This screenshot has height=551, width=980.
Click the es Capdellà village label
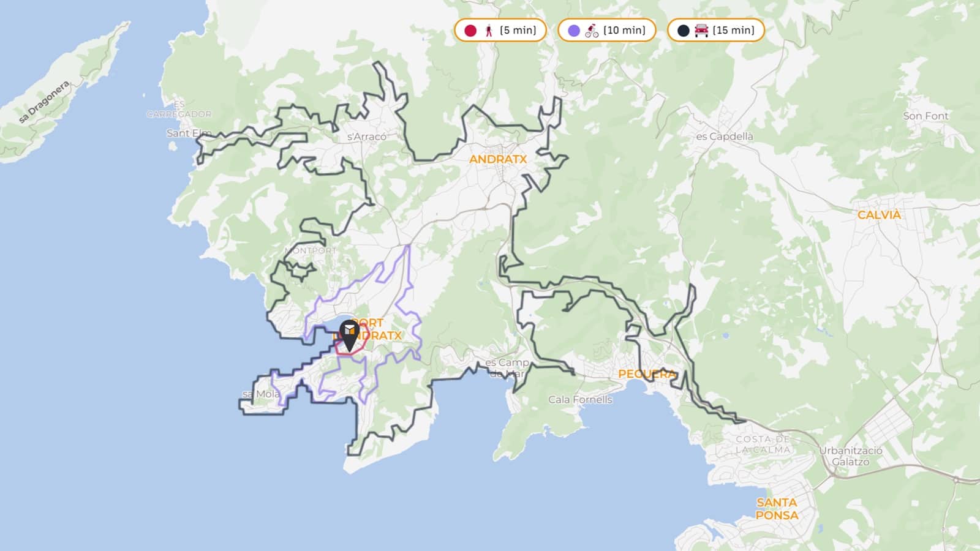coord(725,137)
